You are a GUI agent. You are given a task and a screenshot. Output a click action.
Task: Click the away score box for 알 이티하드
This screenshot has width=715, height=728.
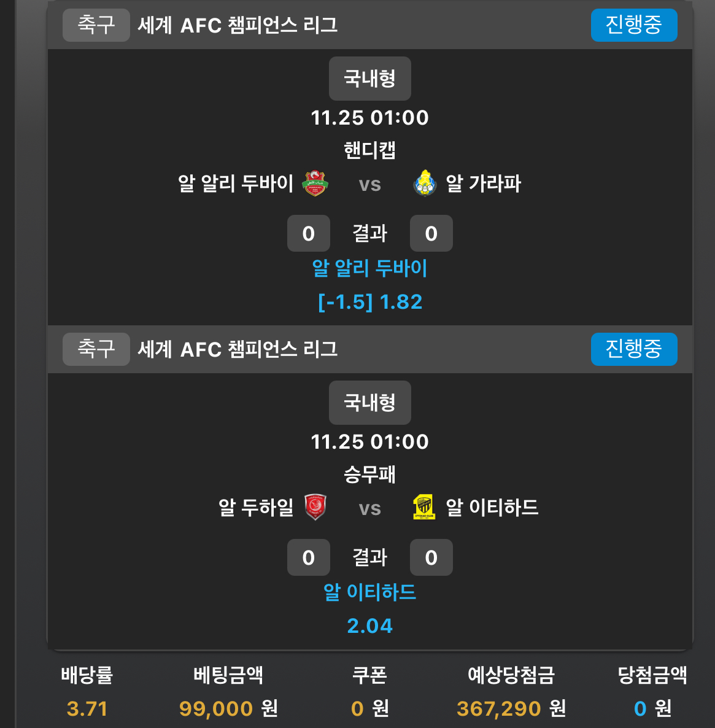tap(431, 557)
